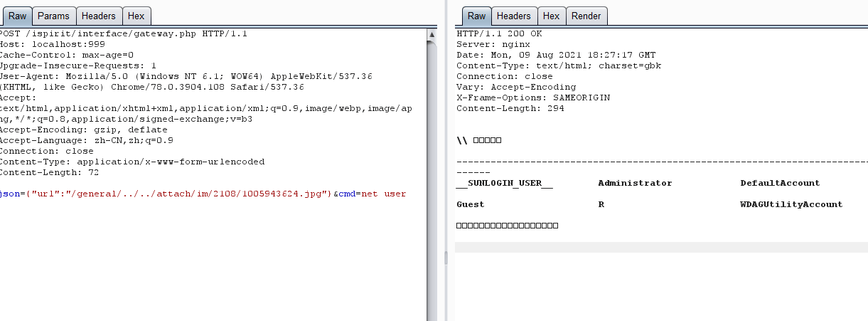Click the Server: nginx response header
The image size is (868, 321).
(493, 44)
